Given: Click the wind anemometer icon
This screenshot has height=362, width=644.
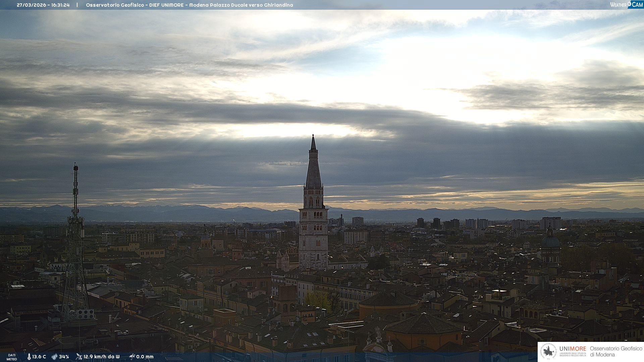Looking at the screenshot, I should point(79,357).
